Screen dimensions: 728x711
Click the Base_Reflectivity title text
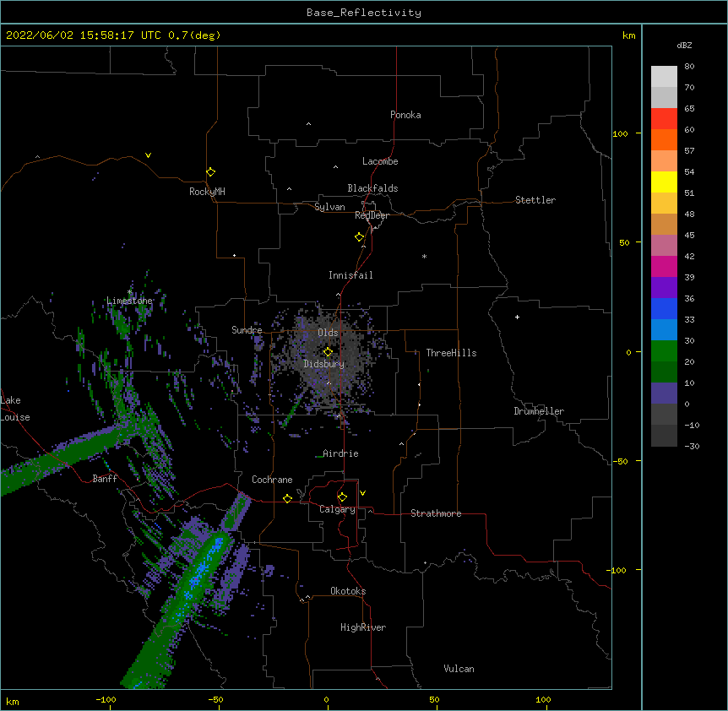click(364, 13)
